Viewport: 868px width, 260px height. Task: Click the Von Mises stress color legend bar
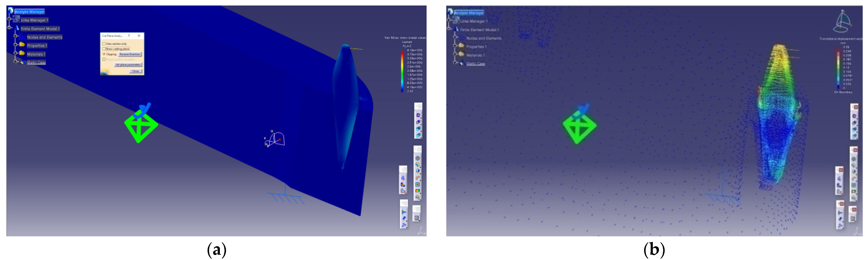pyautogui.click(x=402, y=71)
